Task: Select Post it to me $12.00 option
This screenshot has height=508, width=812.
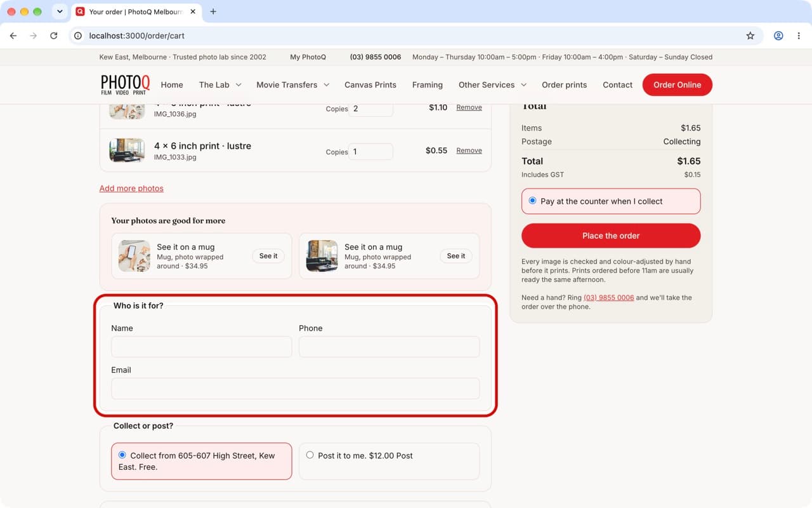Action: pyautogui.click(x=389, y=461)
